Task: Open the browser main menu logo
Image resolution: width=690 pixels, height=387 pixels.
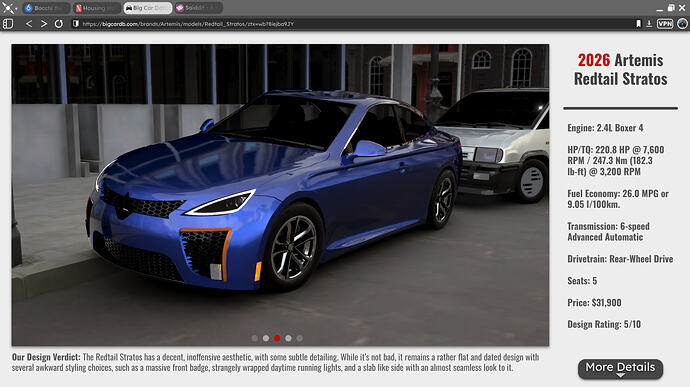Action: [8, 8]
